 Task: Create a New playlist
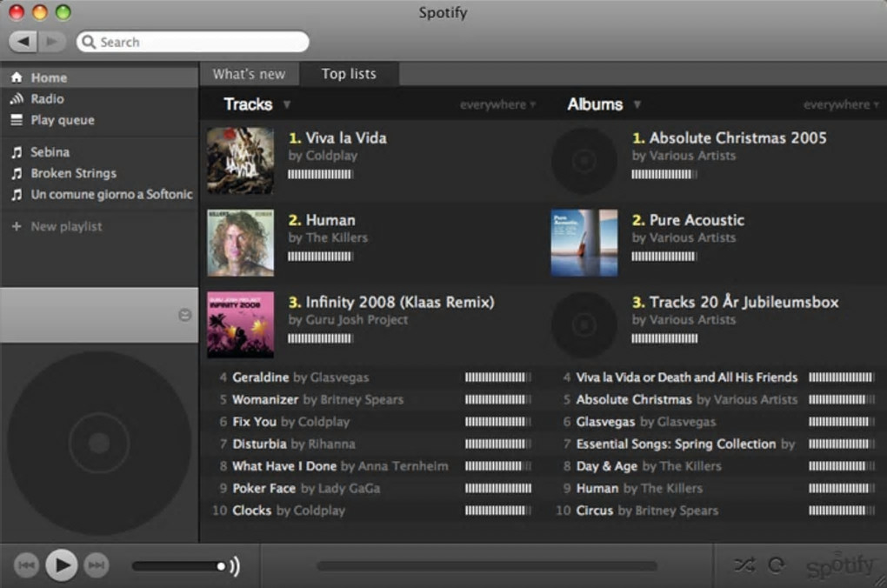click(x=99, y=226)
